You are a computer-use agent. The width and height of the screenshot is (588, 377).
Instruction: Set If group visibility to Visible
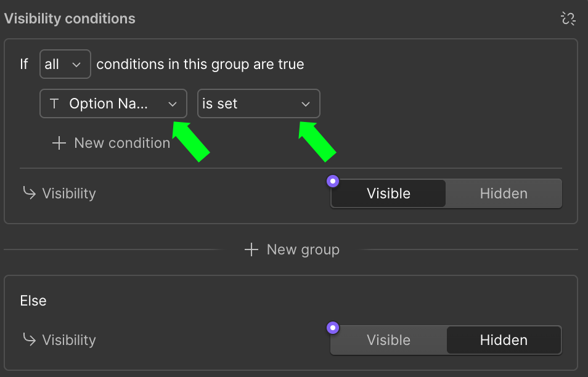[388, 193]
